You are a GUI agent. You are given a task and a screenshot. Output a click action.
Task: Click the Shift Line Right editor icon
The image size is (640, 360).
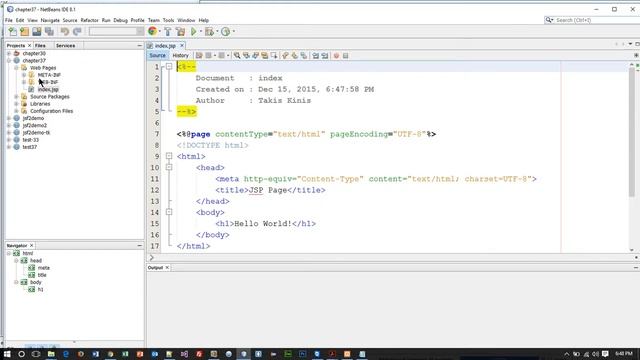coord(324,56)
